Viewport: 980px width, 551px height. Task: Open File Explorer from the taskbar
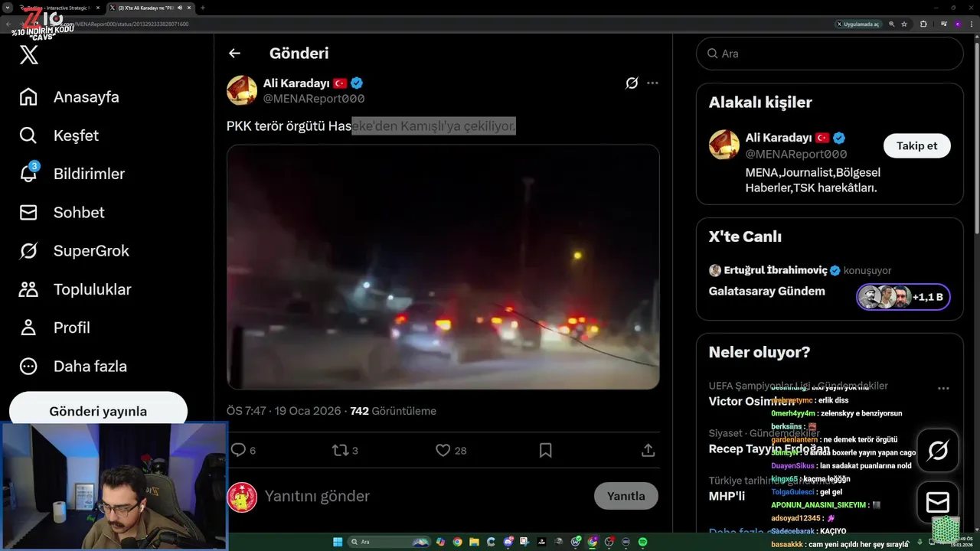click(x=474, y=542)
